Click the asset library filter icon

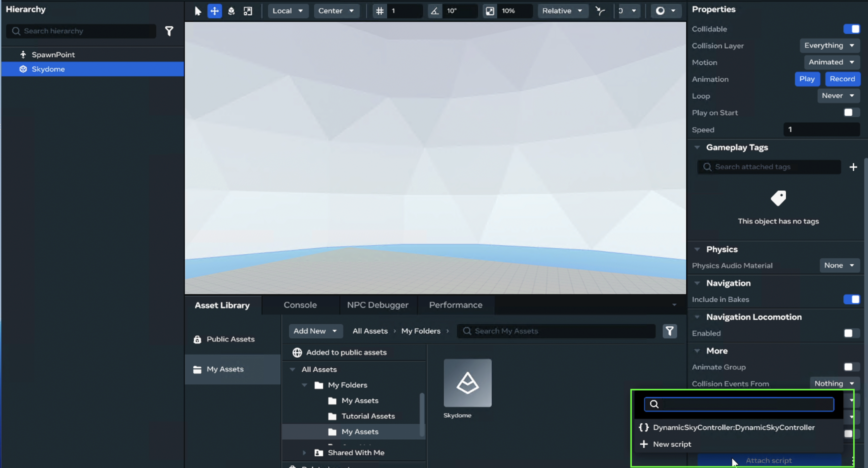coord(669,331)
